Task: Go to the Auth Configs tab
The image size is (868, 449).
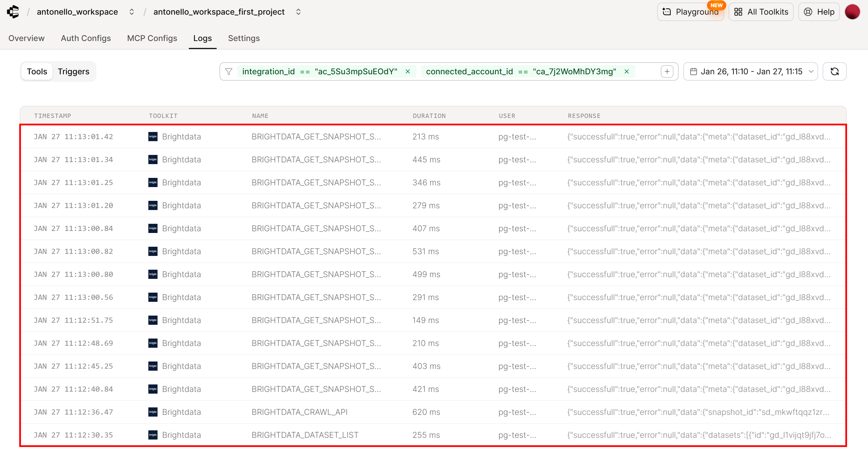Action: 86,38
